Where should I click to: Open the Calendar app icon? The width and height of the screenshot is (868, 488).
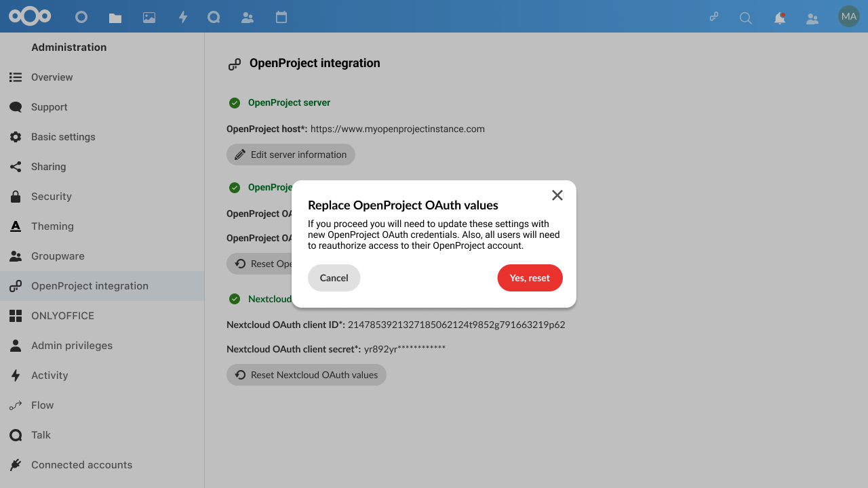[281, 18]
